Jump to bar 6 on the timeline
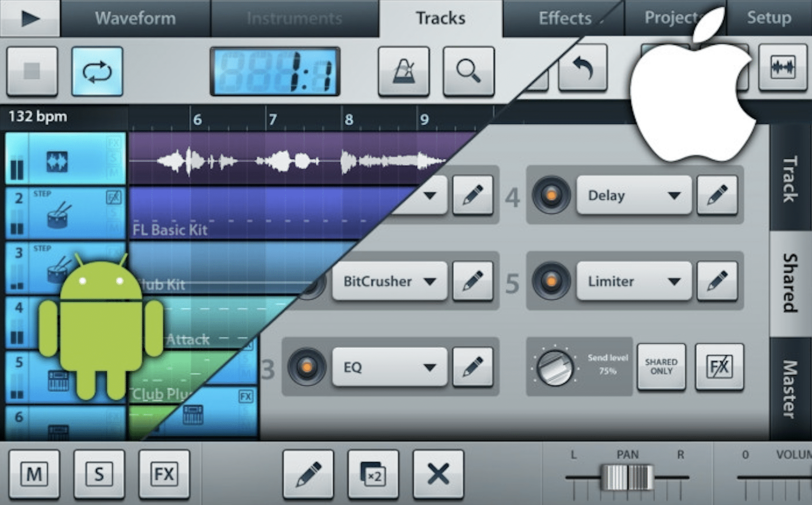The height and width of the screenshot is (505, 812). (197, 119)
